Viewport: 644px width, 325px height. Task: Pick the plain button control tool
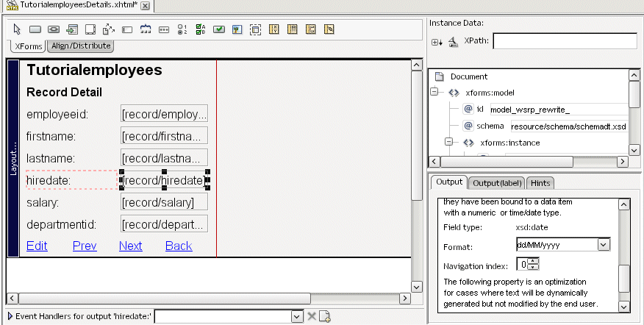pyautogui.click(x=35, y=29)
